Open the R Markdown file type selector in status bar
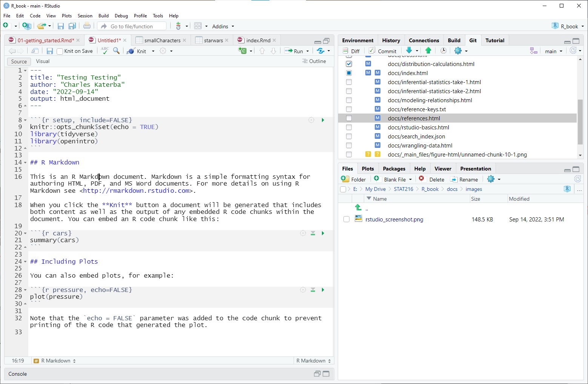Image resolution: width=588 pixels, height=384 pixels. pos(314,361)
